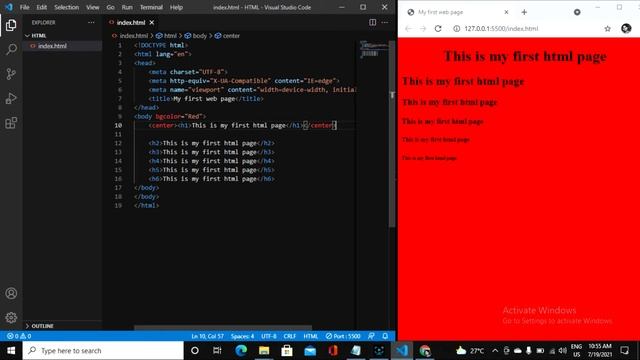Open the View menu
This screenshot has width=640, height=360.
[93, 7]
